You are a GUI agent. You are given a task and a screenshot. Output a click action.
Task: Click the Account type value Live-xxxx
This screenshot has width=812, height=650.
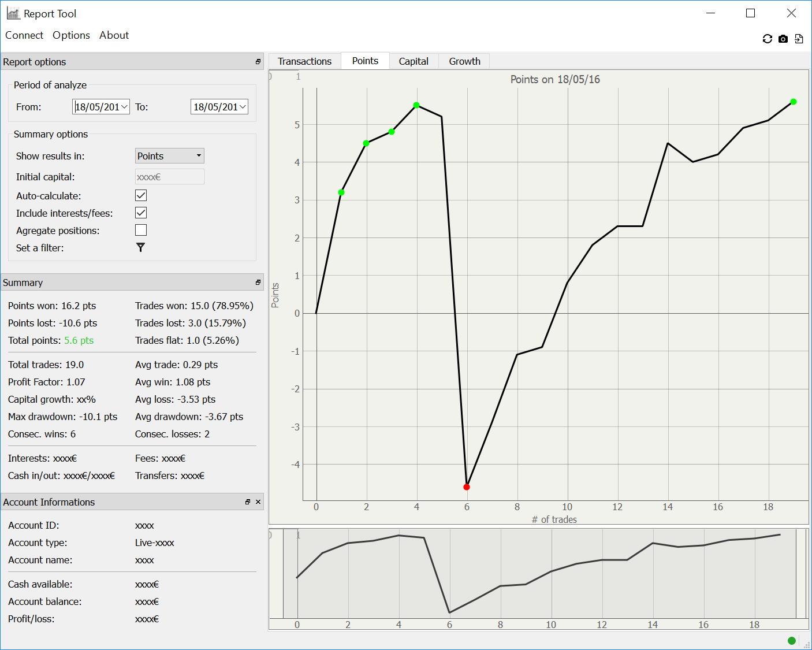[x=155, y=543]
